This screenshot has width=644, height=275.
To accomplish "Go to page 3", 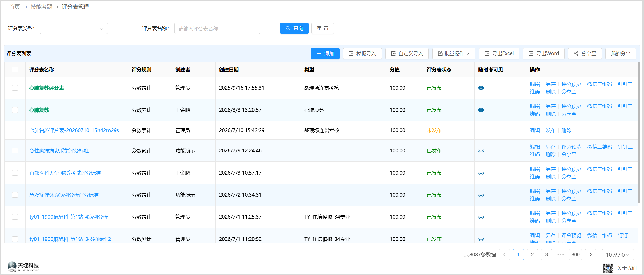I will [546, 255].
